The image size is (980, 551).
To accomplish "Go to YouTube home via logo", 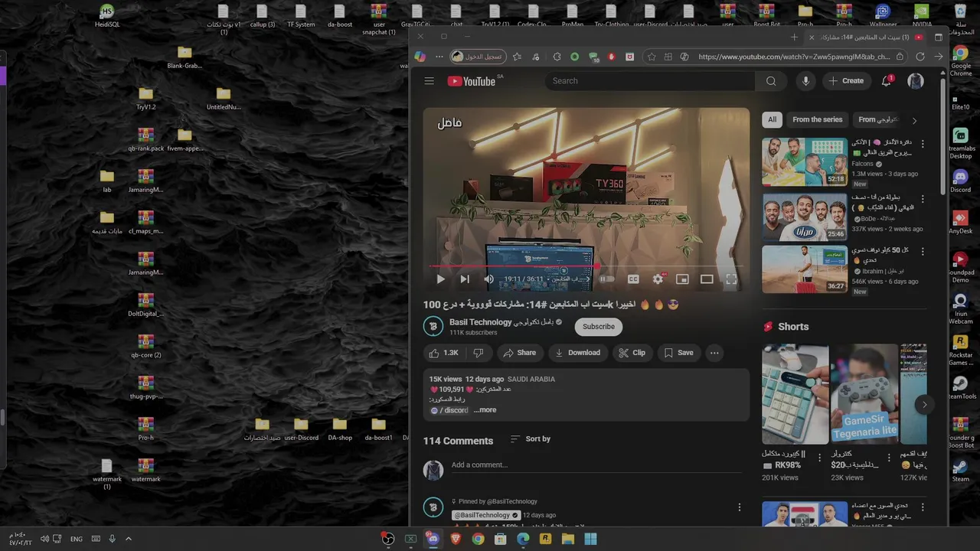I will point(472,81).
